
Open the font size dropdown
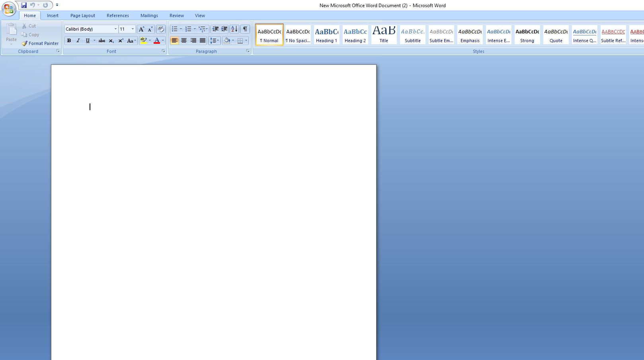133,29
